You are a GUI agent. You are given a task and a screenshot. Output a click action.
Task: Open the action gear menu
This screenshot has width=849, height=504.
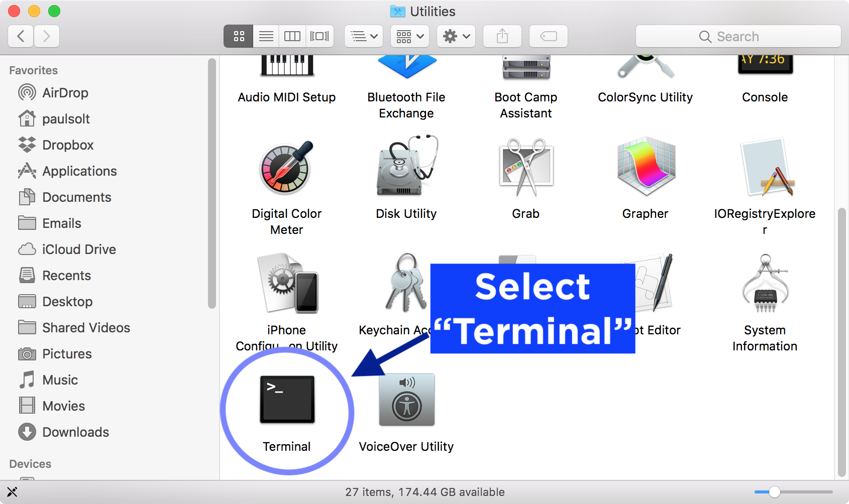click(455, 36)
